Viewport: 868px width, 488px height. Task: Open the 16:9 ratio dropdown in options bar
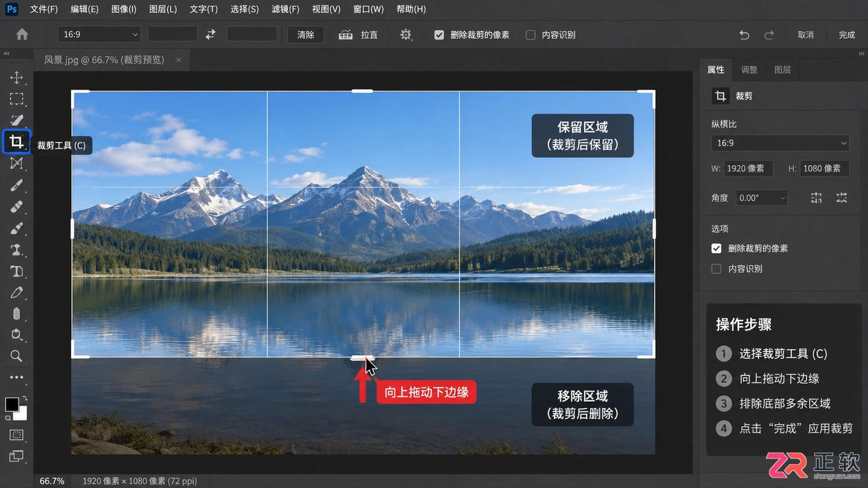point(99,34)
